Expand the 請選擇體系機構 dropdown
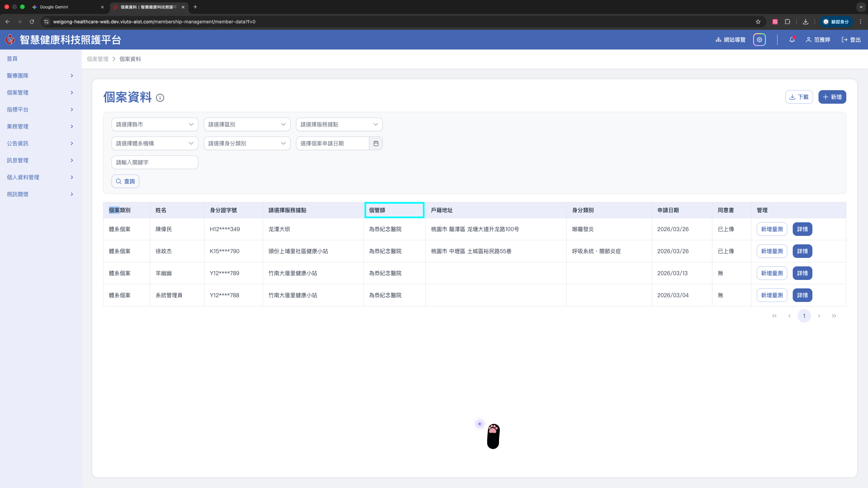This screenshot has width=868, height=488. tap(155, 143)
